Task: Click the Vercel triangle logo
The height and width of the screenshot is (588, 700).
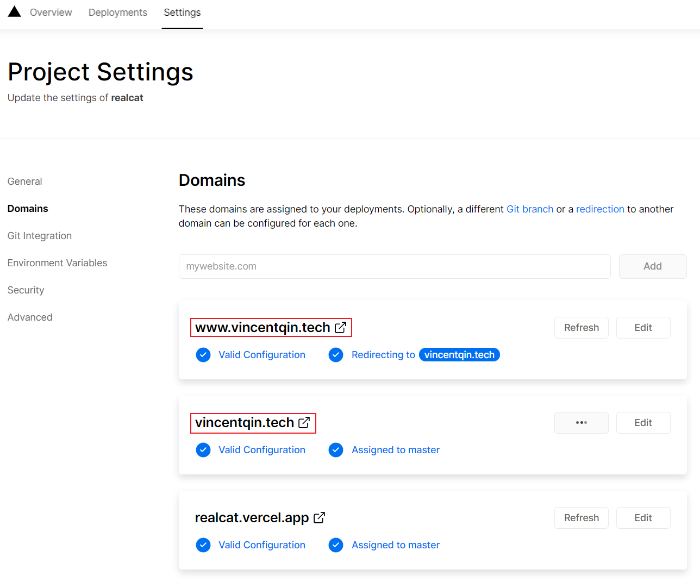Action: [15, 12]
